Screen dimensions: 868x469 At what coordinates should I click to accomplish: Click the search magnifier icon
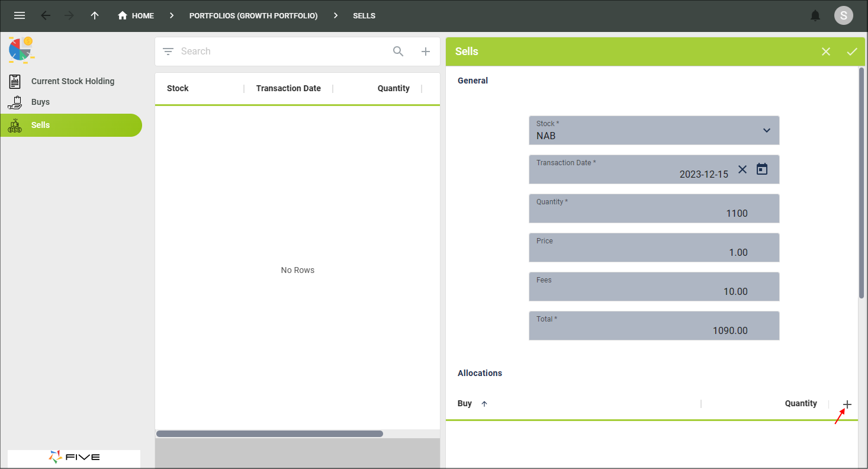point(398,52)
